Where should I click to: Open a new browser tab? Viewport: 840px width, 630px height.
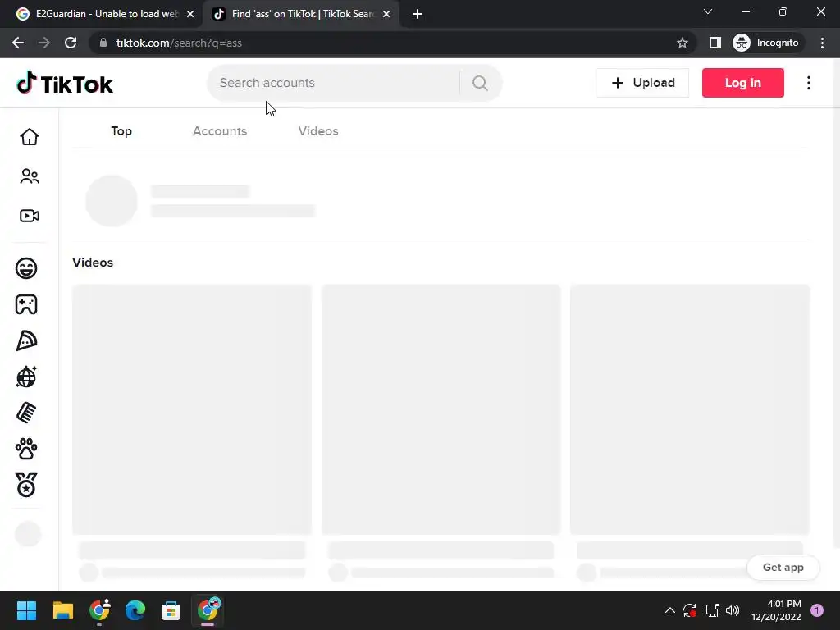[418, 14]
